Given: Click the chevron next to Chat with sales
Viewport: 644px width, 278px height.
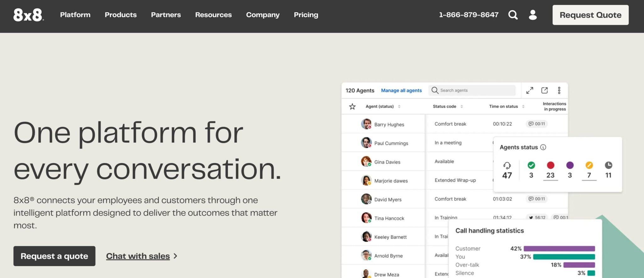Looking at the screenshot, I should tap(175, 256).
